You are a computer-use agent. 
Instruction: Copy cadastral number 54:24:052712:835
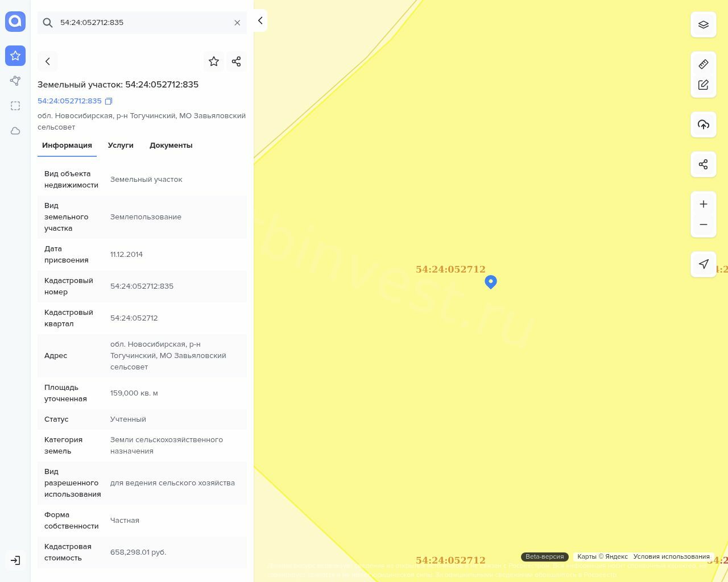pyautogui.click(x=109, y=101)
